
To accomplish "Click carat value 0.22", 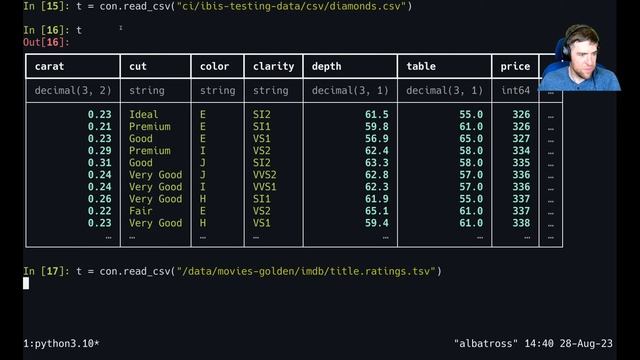I will click(x=100, y=211).
